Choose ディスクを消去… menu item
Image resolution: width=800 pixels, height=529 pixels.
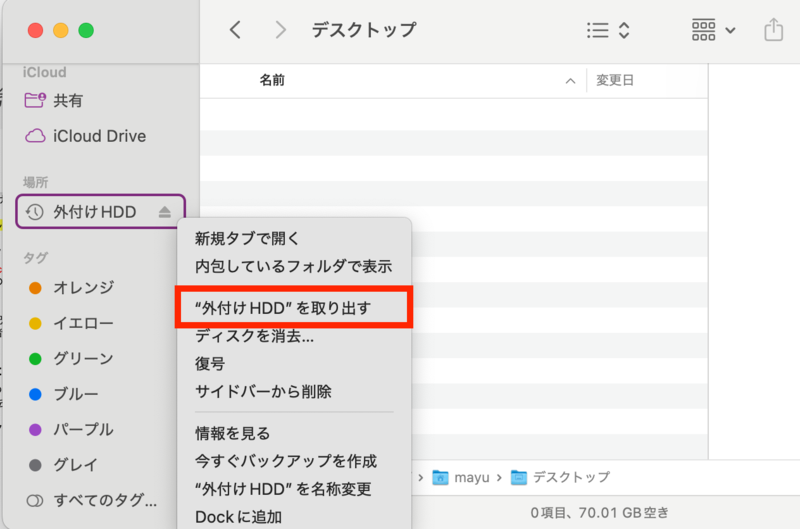[294, 336]
